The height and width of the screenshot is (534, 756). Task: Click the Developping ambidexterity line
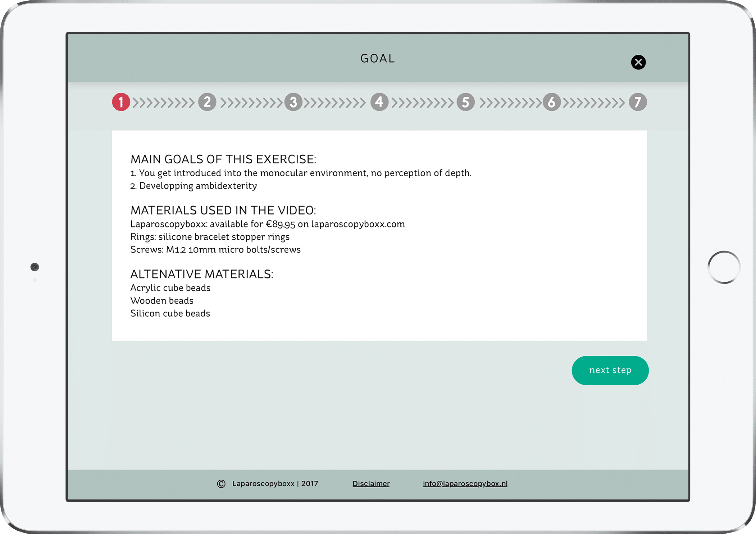[x=193, y=186]
